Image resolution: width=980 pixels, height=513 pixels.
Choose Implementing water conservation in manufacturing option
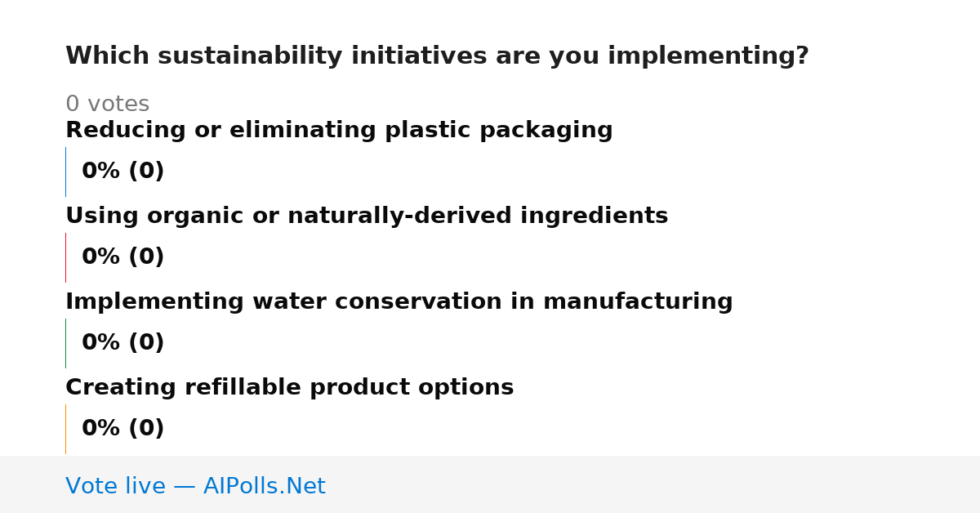[399, 301]
